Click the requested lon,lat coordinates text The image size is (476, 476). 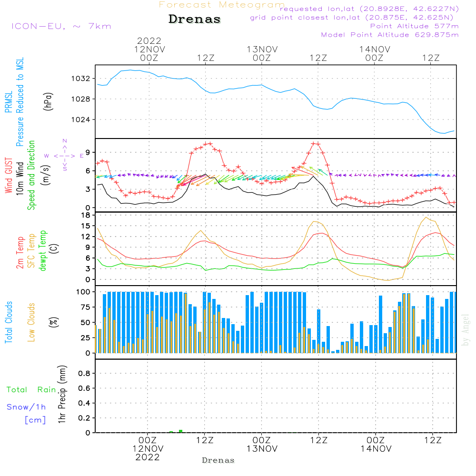[369, 9]
